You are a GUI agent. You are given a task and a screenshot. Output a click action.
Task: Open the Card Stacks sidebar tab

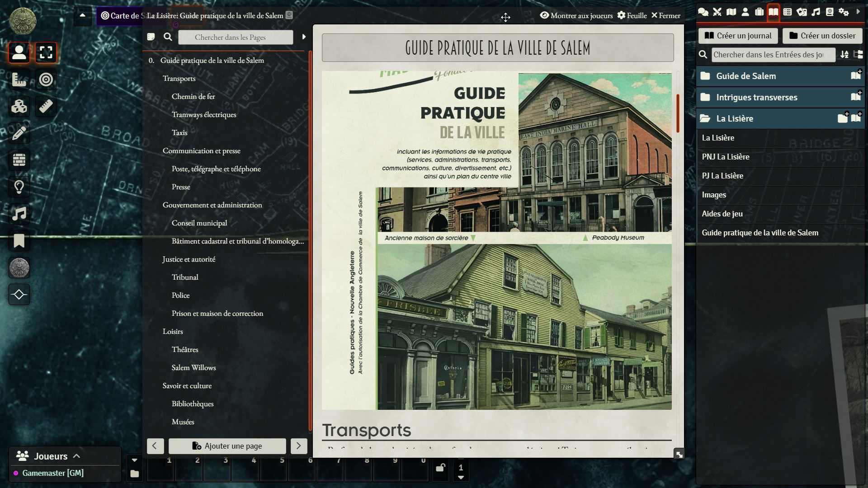[802, 12]
